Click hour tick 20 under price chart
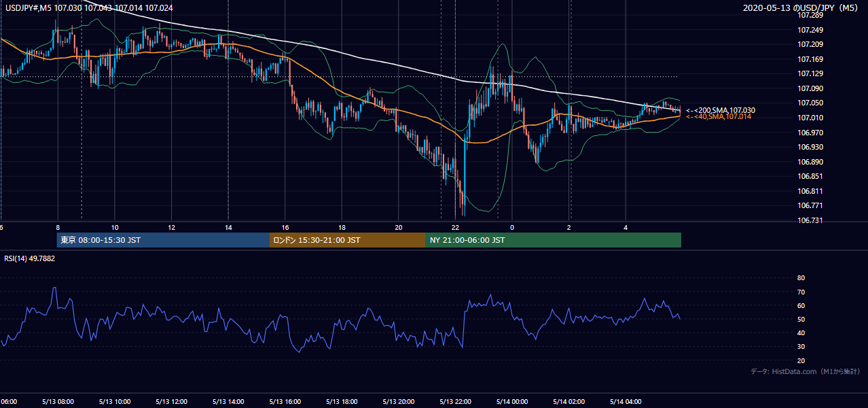This screenshot has height=408, width=868. pyautogui.click(x=399, y=228)
